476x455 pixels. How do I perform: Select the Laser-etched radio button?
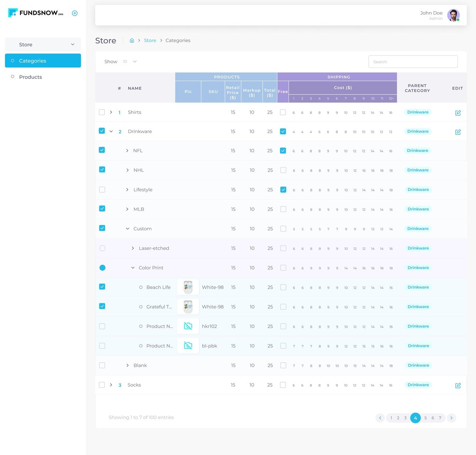point(102,248)
